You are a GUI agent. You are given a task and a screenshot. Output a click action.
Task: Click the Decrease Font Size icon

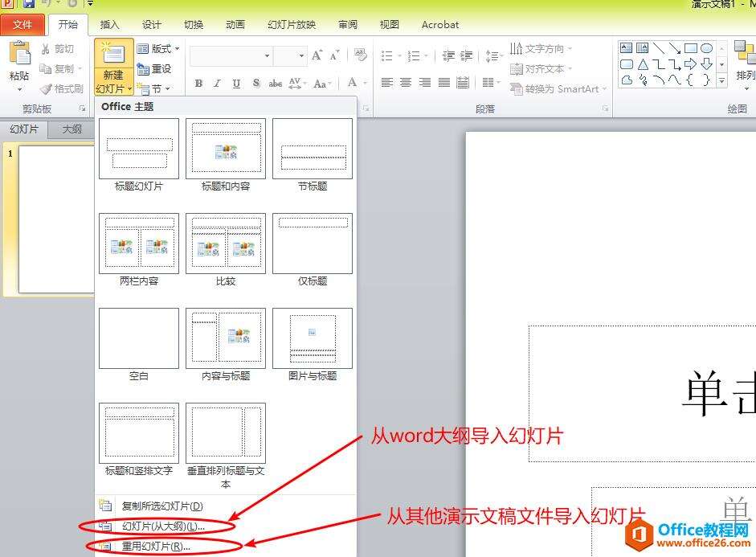(x=334, y=55)
